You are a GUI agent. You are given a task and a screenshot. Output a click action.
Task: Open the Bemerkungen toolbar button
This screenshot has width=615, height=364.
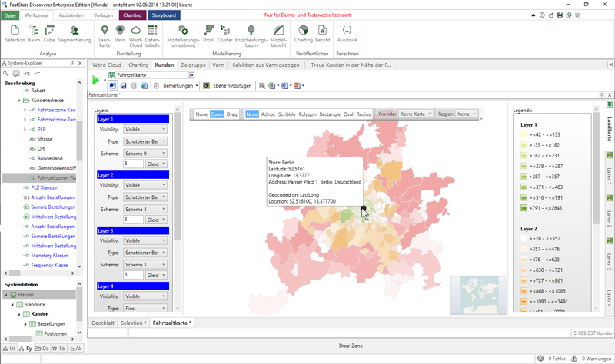[178, 86]
